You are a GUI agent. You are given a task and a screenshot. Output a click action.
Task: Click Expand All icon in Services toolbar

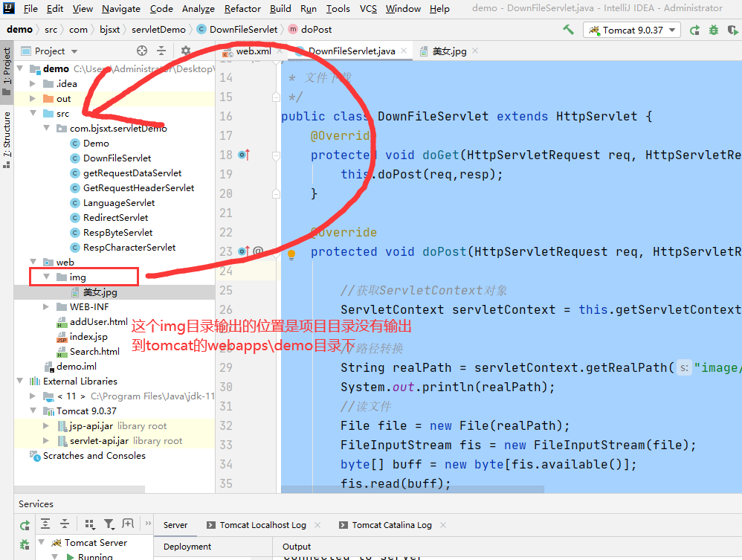[x=45, y=524]
